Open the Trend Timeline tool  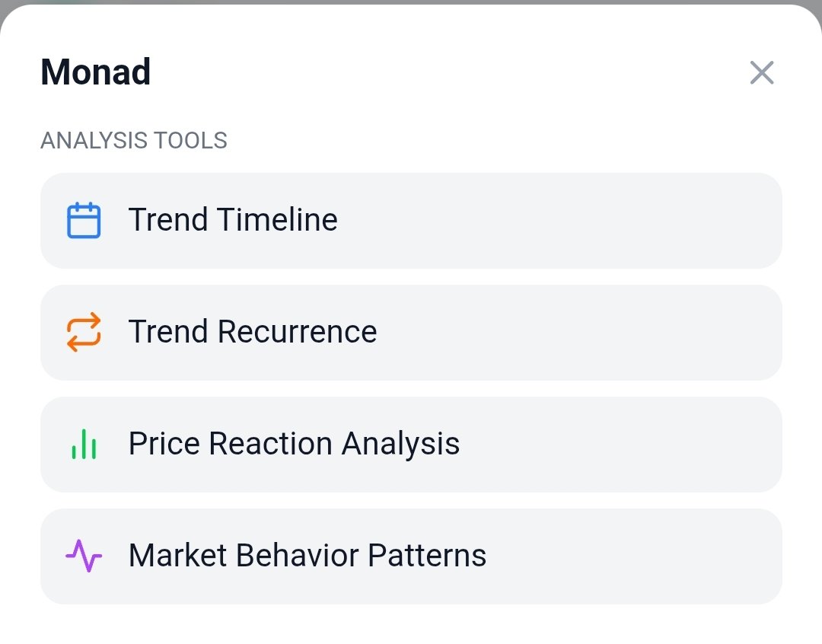411,221
